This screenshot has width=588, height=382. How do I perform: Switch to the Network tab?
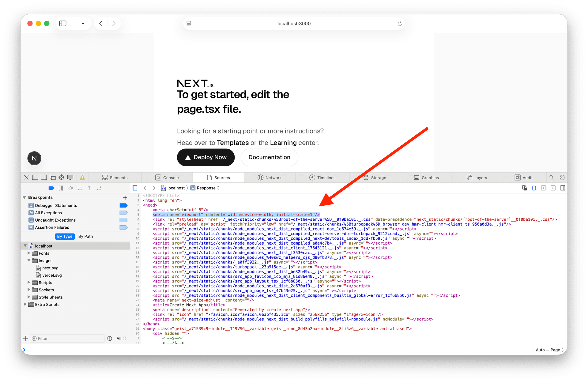270,178
